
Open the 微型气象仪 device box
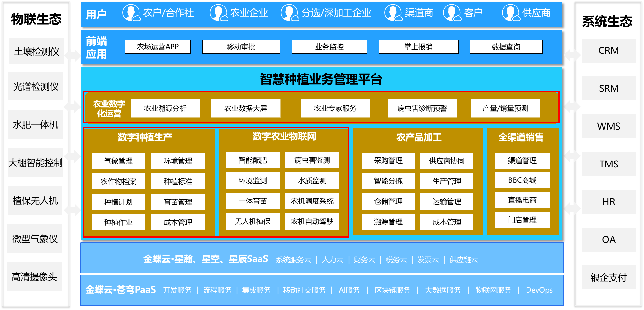(35, 238)
